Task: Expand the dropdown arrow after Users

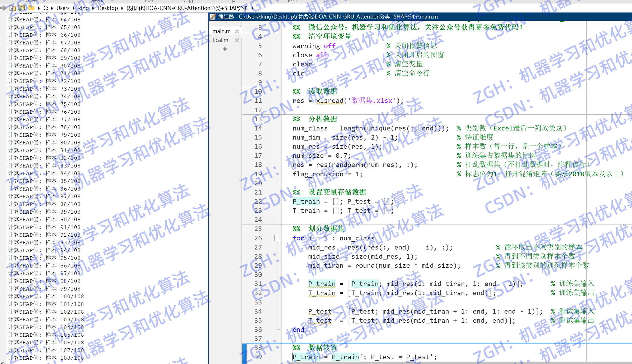Action: (x=74, y=8)
